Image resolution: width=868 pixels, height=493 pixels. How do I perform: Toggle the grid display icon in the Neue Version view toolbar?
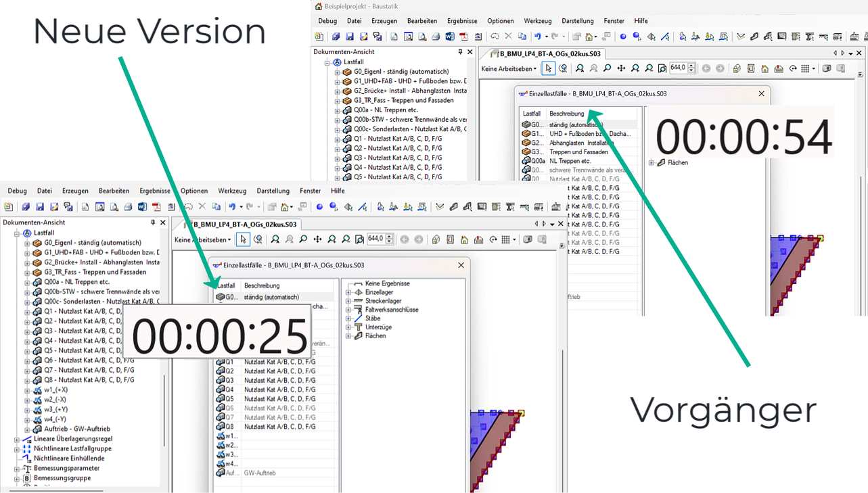pyautogui.click(x=505, y=239)
